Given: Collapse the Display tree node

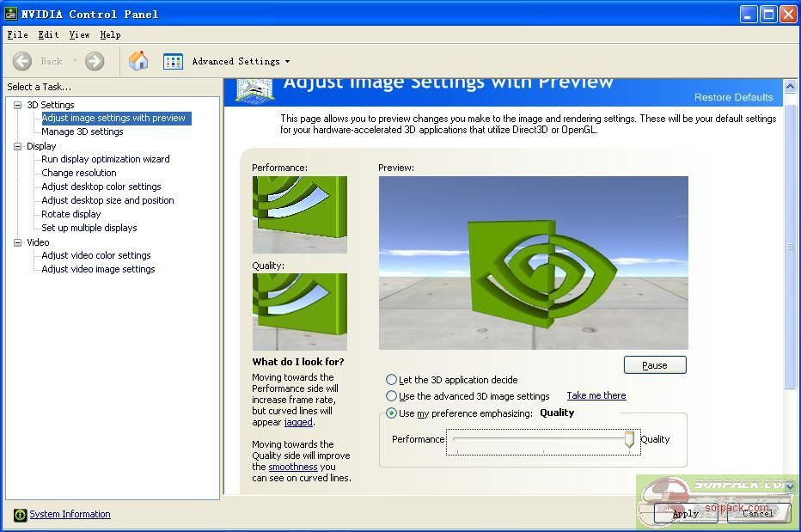Looking at the screenshot, I should pos(17,146).
